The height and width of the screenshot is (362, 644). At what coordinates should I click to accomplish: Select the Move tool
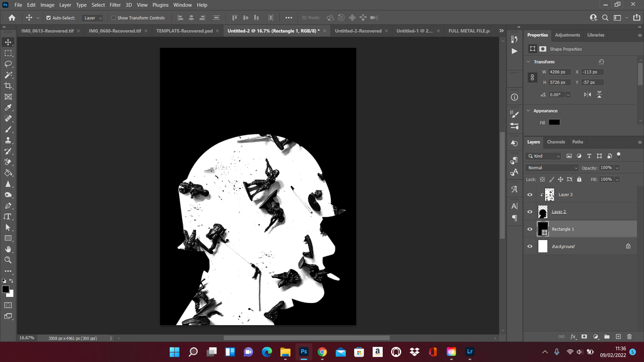click(x=8, y=42)
